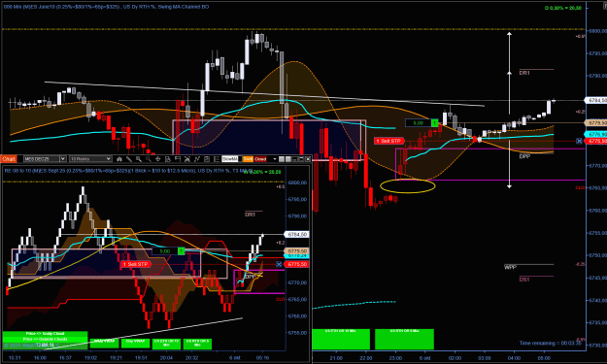Toggle small black box right of SlowMA

(x=241, y=159)
